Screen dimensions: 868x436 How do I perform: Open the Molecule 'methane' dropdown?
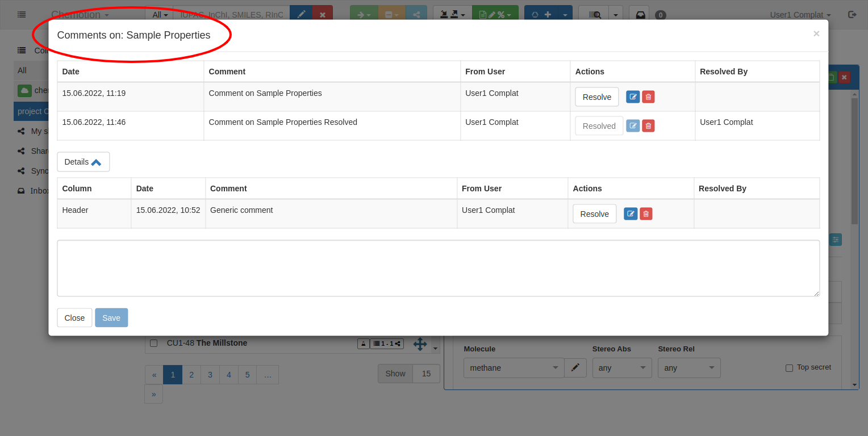coord(514,368)
